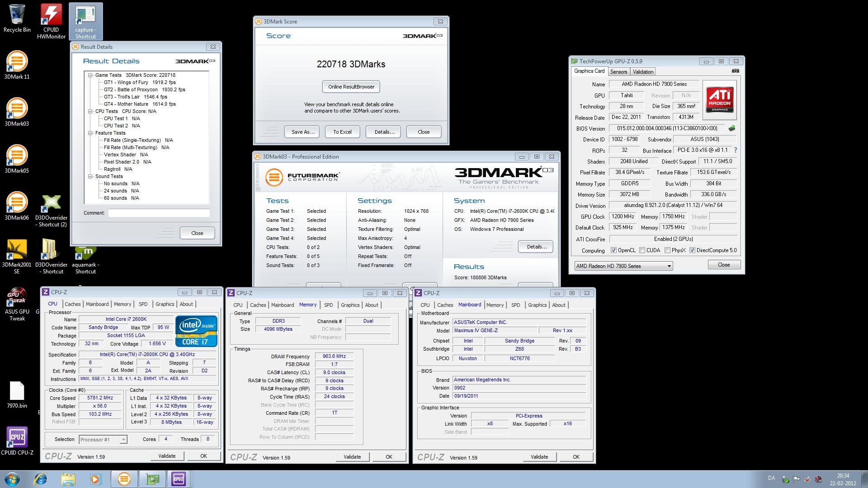Open the AMD Radeon HD 7900 Series dropdown

(623, 266)
